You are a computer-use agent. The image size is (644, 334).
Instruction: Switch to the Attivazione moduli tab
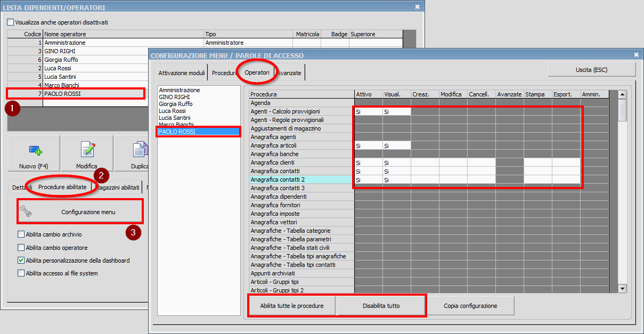pyautogui.click(x=181, y=73)
